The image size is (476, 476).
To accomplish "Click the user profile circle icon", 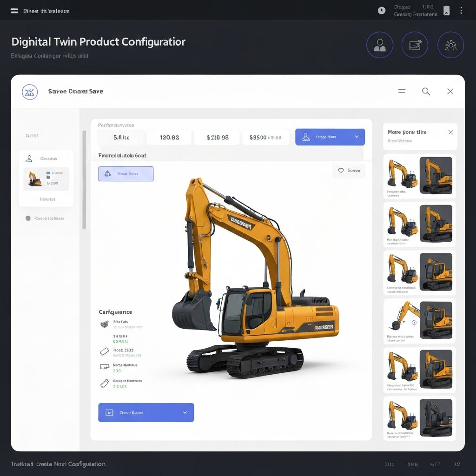I will coord(380,45).
